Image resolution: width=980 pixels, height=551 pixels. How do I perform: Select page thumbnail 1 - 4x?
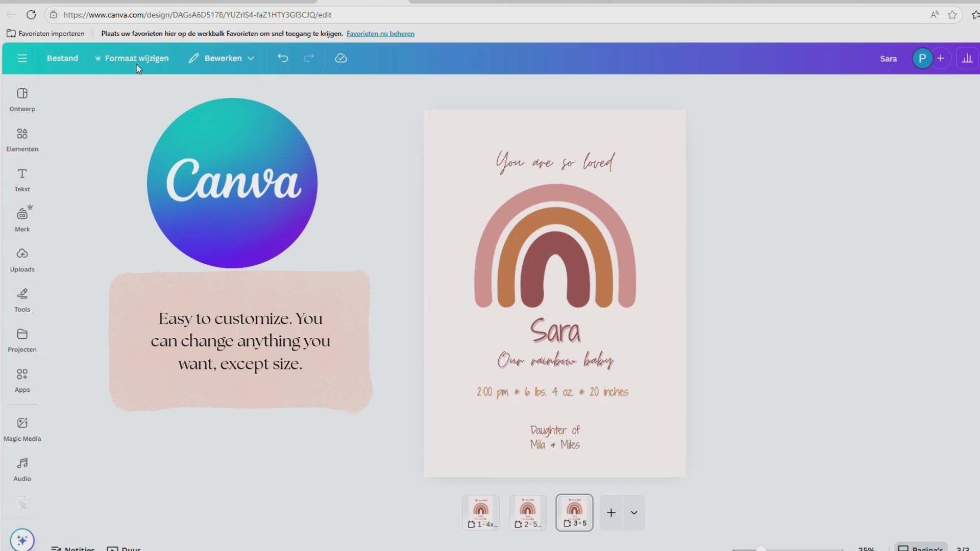[481, 513]
